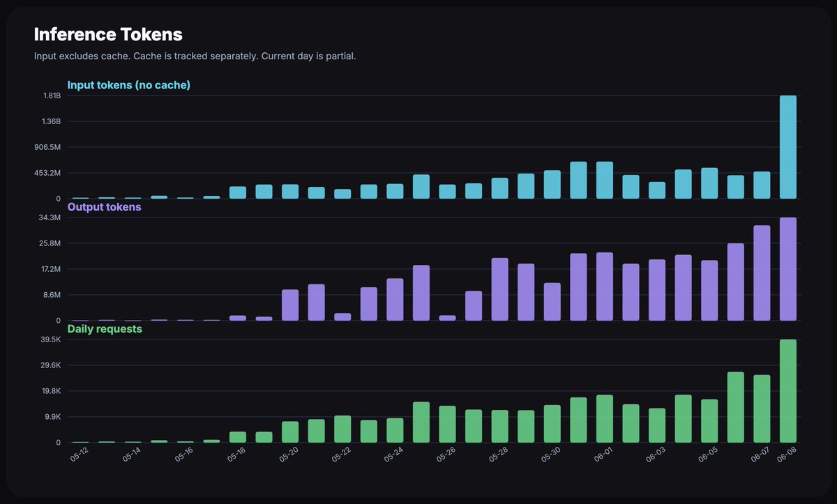
Task: Click the 25.8M axis label
Action: click(50, 243)
